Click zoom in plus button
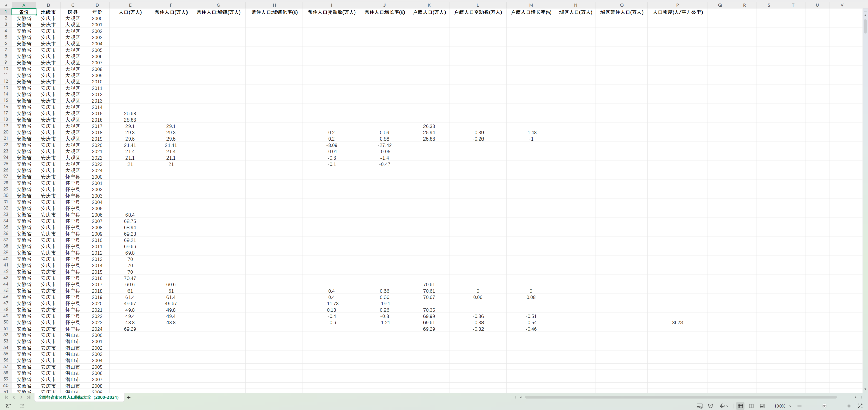 849,406
